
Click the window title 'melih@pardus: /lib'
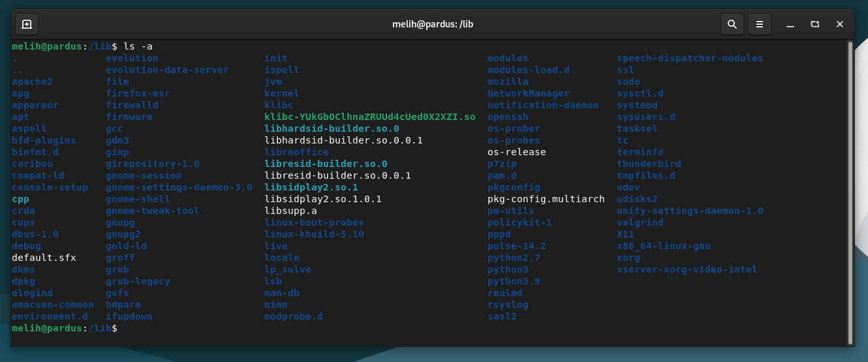click(x=433, y=24)
